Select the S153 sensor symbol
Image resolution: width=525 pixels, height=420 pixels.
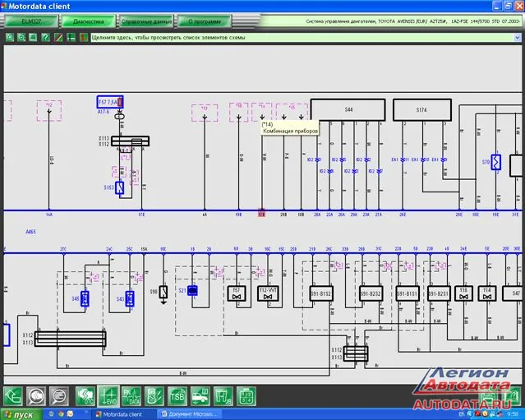coord(119,188)
